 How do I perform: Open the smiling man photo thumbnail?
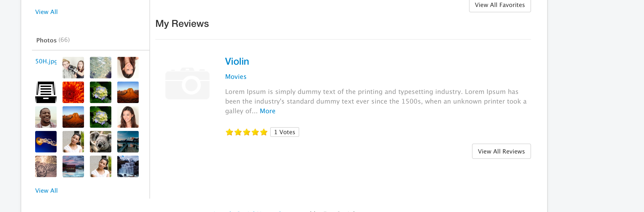pos(46,117)
